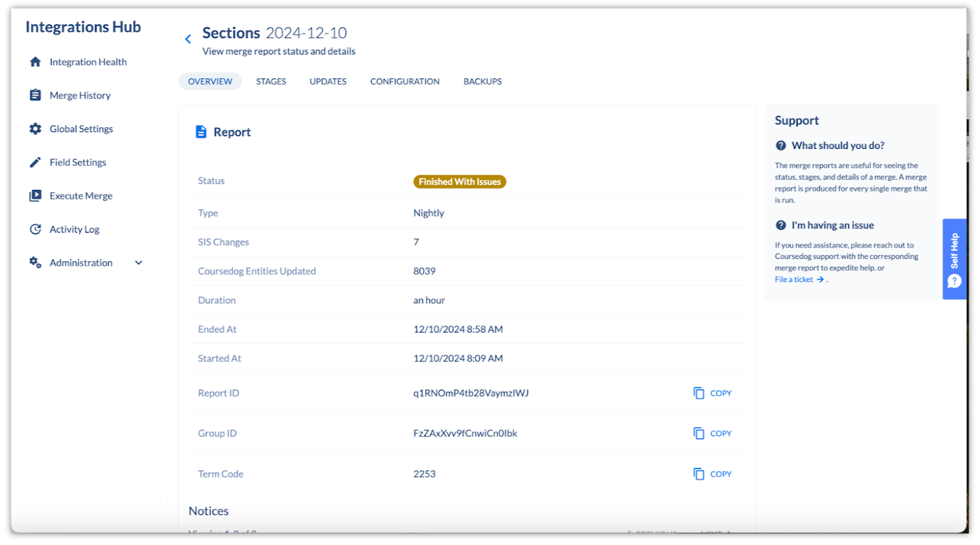
Task: Click the Integrations Hub title
Action: tap(83, 27)
